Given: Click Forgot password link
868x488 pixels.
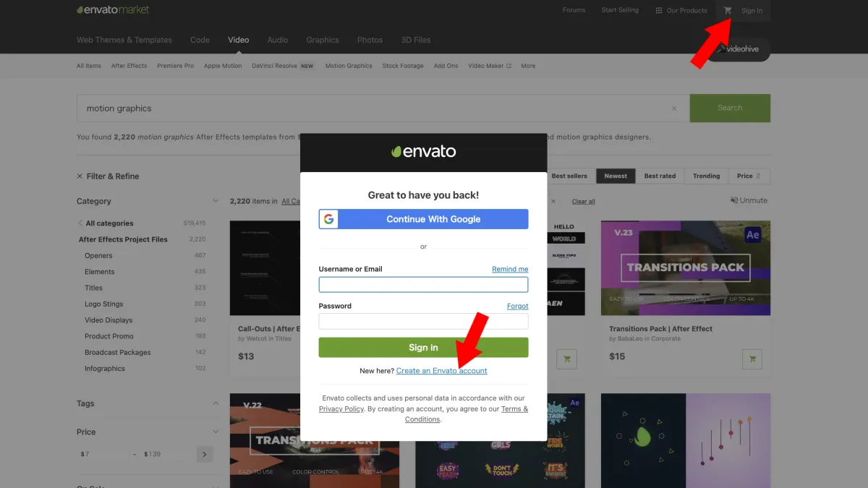Looking at the screenshot, I should pos(517,306).
